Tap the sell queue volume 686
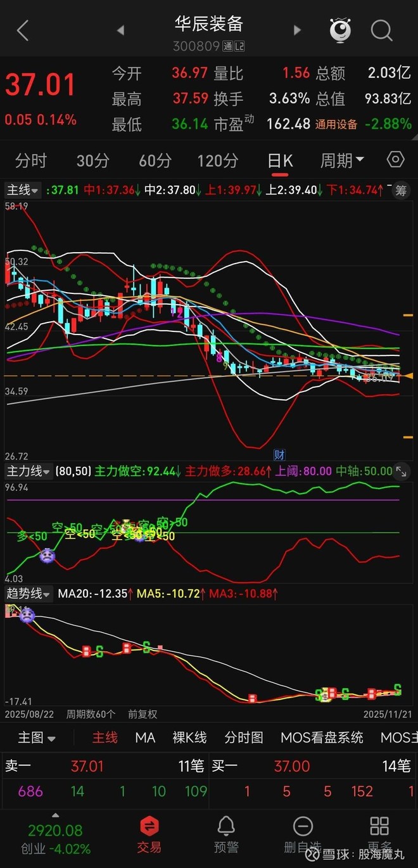 pyautogui.click(x=30, y=791)
